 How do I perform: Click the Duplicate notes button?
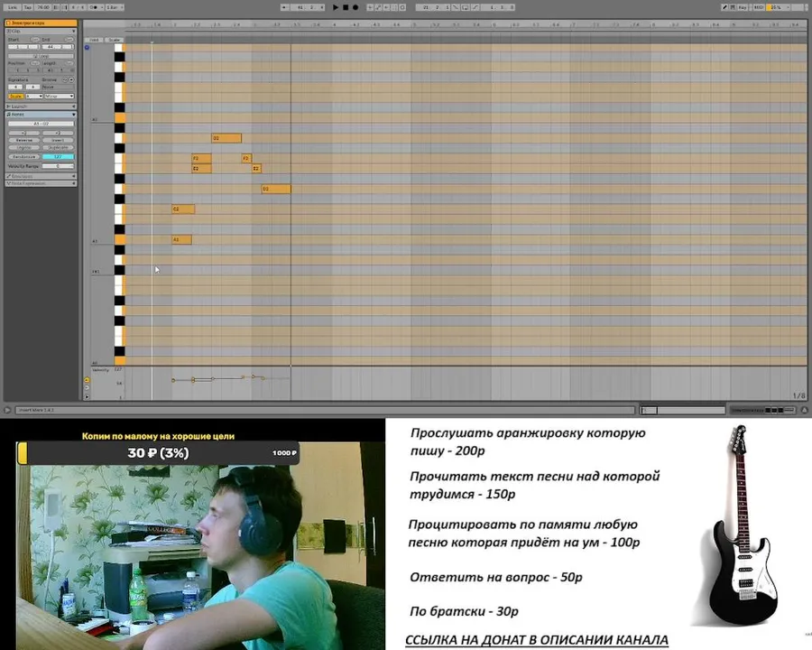[58, 147]
